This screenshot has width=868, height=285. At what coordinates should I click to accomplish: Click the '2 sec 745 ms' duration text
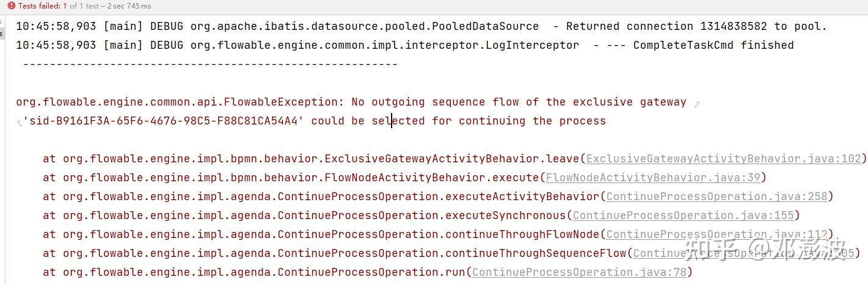(x=130, y=6)
